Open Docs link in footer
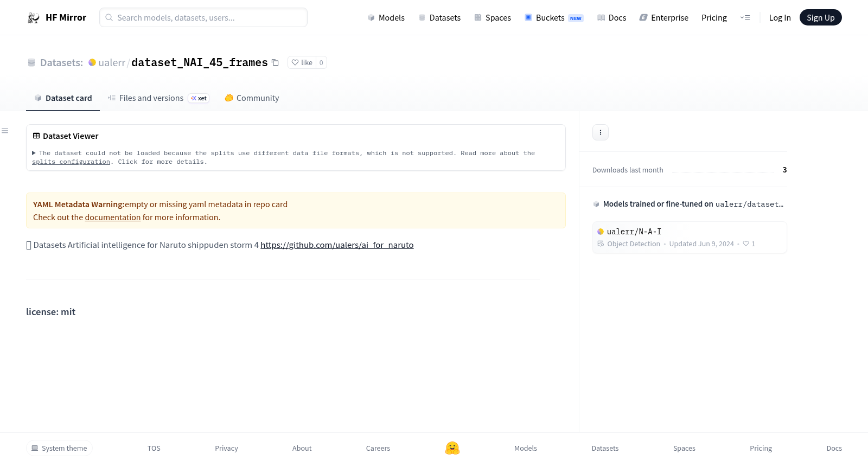The image size is (868, 467). [834, 449]
